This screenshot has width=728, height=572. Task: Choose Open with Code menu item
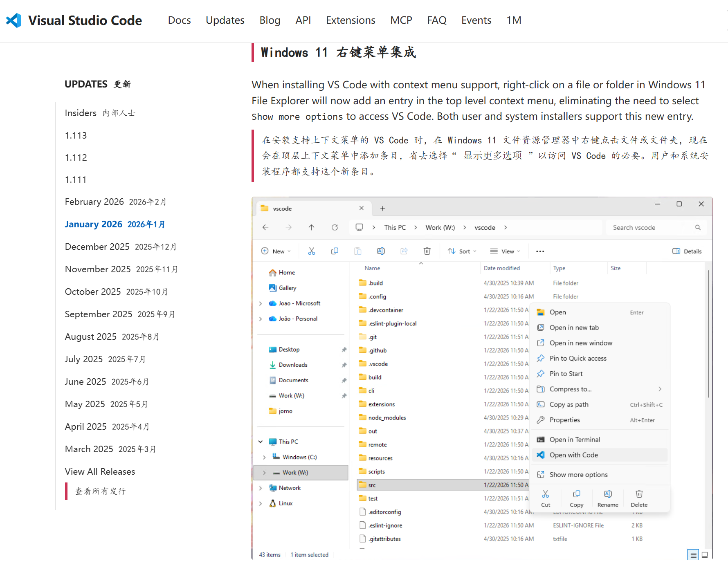point(600,455)
